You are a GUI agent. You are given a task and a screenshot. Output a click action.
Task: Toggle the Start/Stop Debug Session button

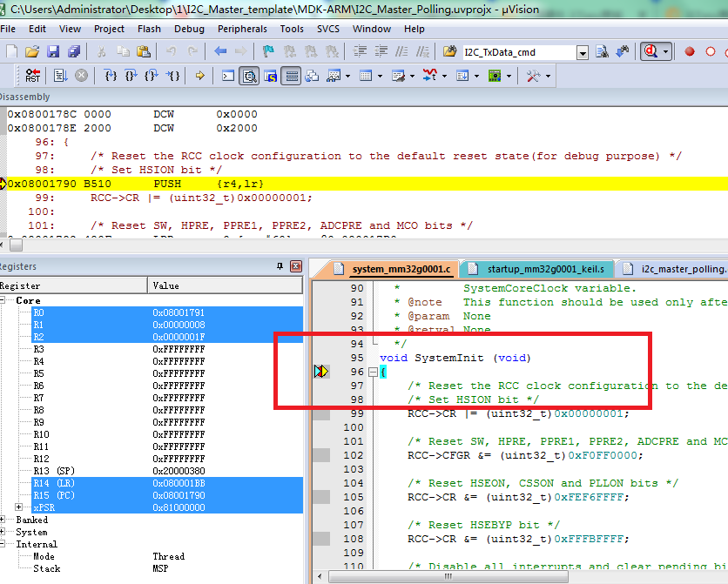point(650,52)
